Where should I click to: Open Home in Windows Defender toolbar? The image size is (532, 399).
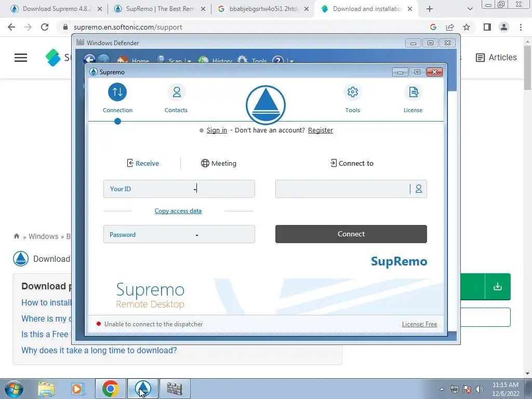[133, 61]
